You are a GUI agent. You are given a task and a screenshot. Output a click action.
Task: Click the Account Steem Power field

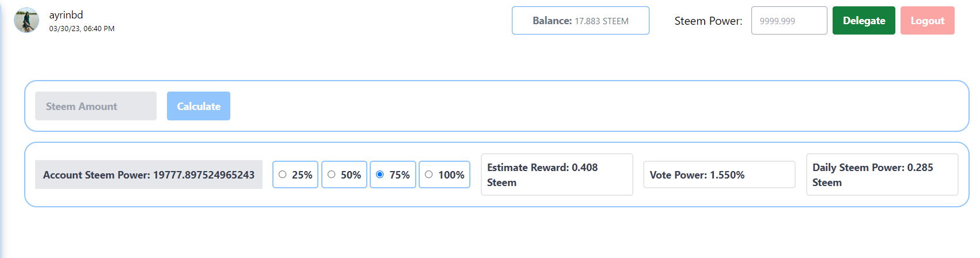pyautogui.click(x=149, y=174)
